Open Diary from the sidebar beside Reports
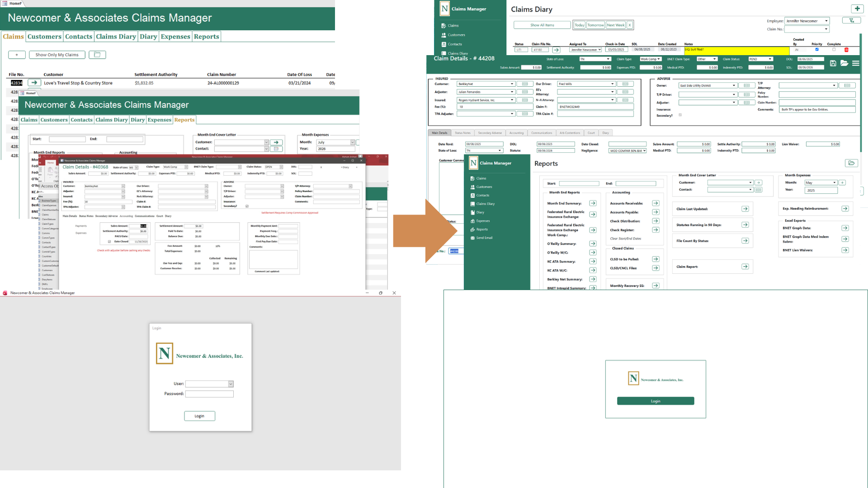 pyautogui.click(x=480, y=212)
